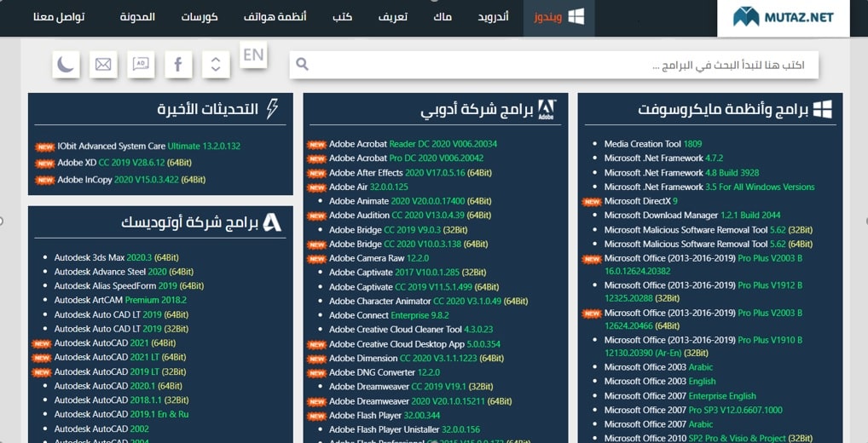Viewport: 868px width, 443px height.
Task: Open Microsoft DirectX 9 link
Action: pyautogui.click(x=641, y=201)
